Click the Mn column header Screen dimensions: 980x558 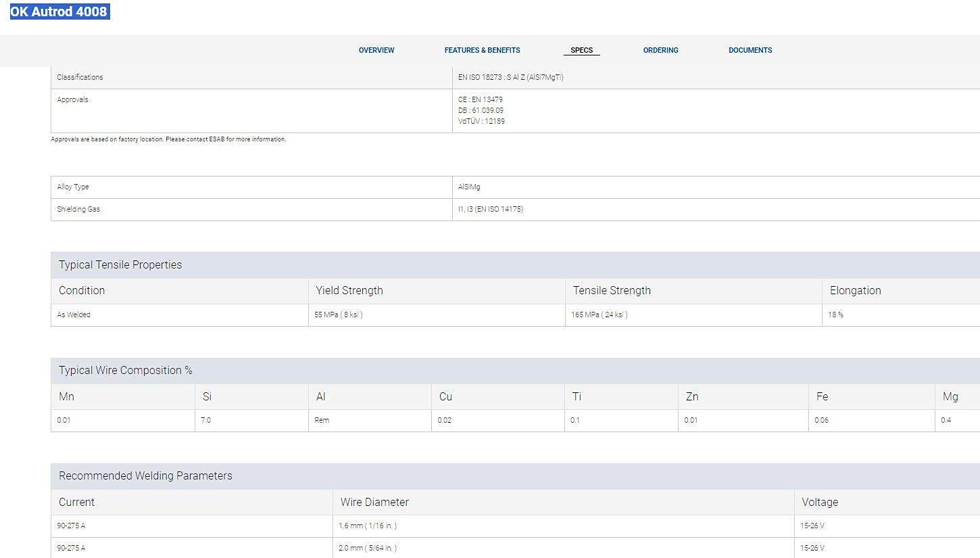pos(66,396)
